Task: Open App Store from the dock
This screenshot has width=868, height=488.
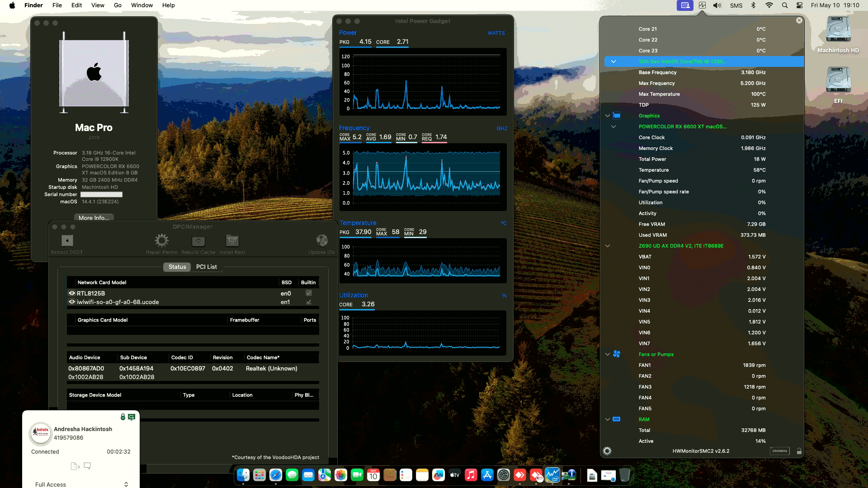Action: point(487,475)
